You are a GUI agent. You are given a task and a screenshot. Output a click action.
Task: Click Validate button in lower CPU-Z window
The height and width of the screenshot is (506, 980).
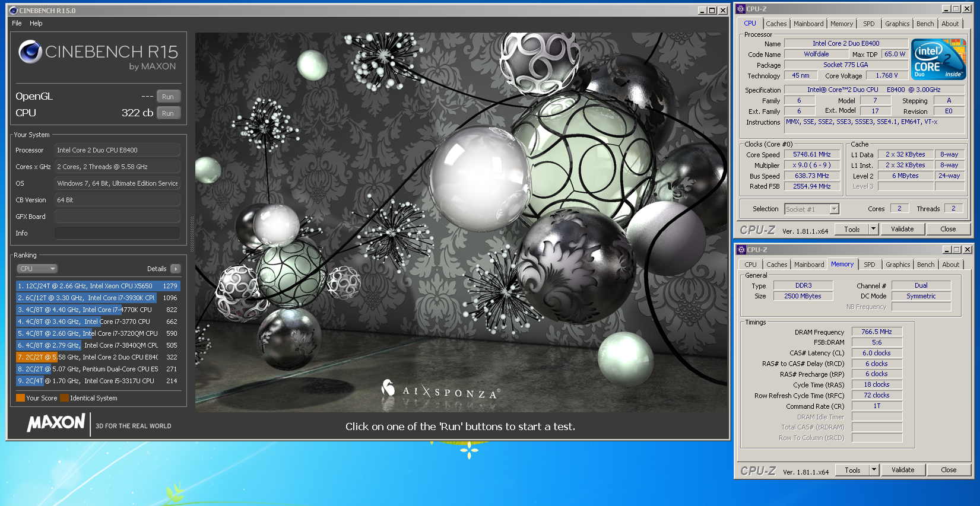(x=903, y=470)
